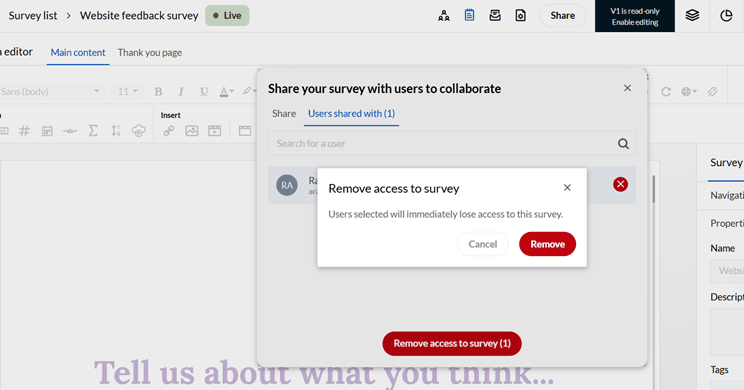744x390 pixels.
Task: Insert a section panel icon
Action: 245,131
